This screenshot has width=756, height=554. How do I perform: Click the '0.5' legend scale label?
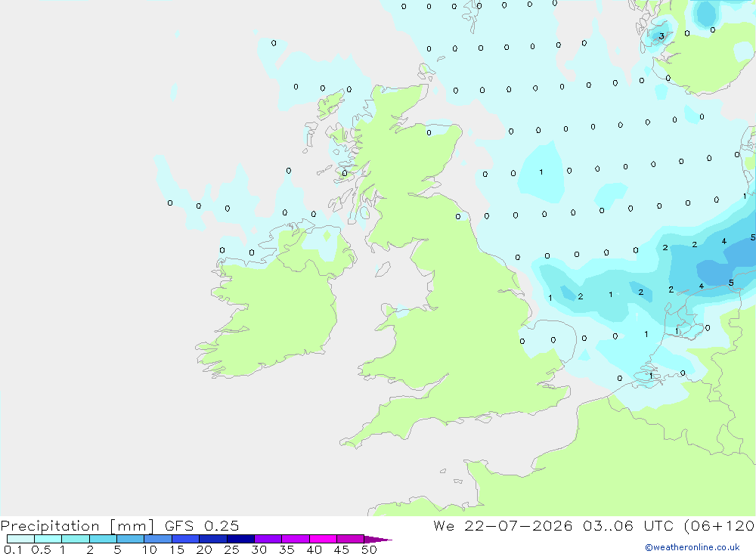(x=41, y=549)
